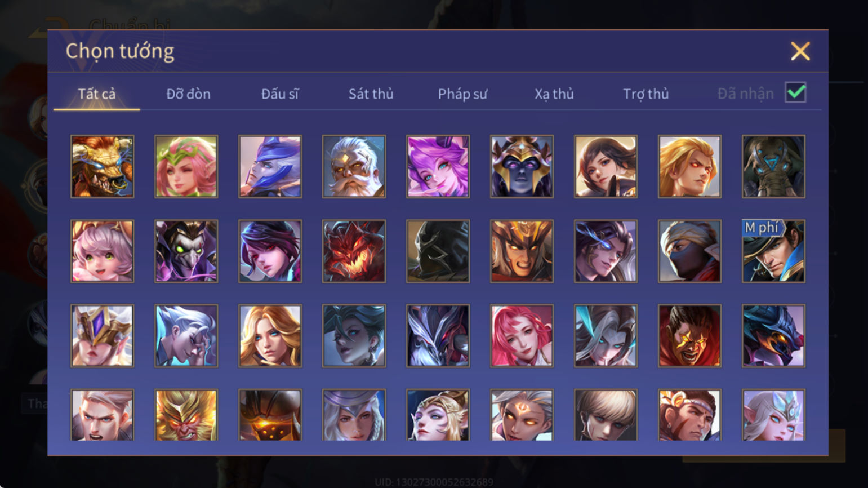Select the 'Đấu sĩ' tab

280,94
